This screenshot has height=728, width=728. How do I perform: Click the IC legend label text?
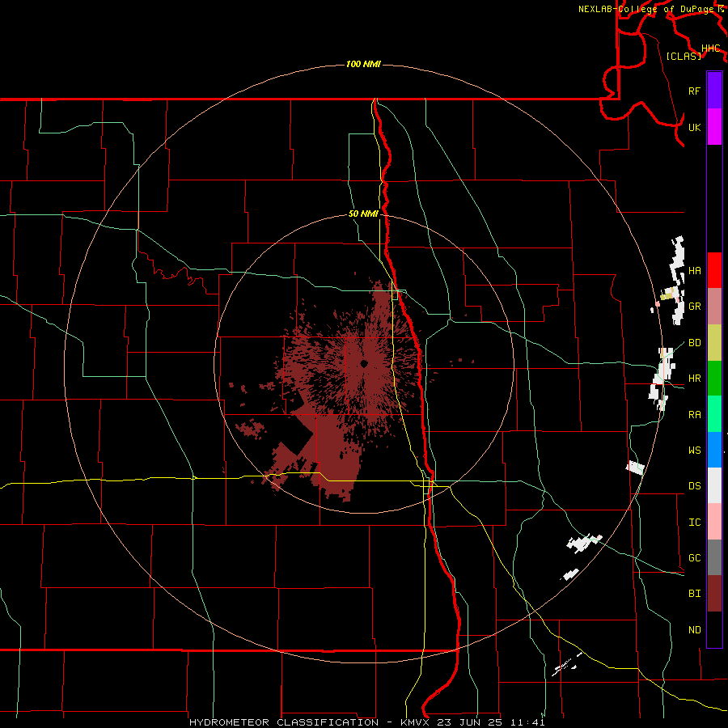694,523
